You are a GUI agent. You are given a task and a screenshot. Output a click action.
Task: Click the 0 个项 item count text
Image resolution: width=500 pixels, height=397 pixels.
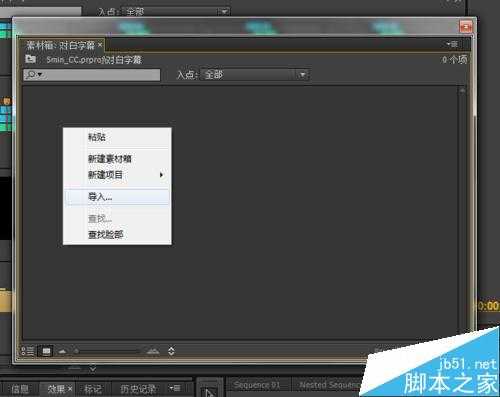(x=454, y=60)
